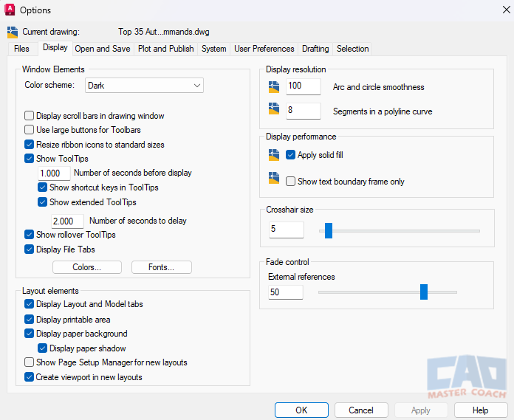Screen dimensions: 514x420
Task: Open the Open and Save tab
Action: coord(103,49)
